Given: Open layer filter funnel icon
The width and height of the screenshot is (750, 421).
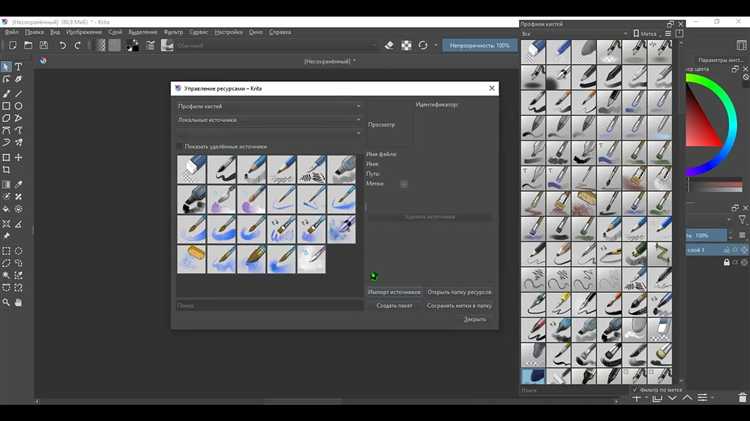Looking at the screenshot, I should 742,220.
